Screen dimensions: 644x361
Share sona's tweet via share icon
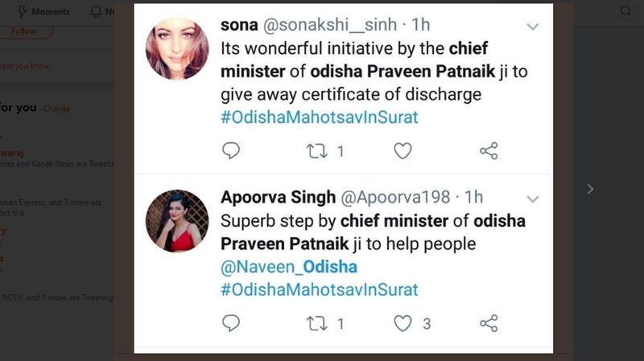coord(489,150)
